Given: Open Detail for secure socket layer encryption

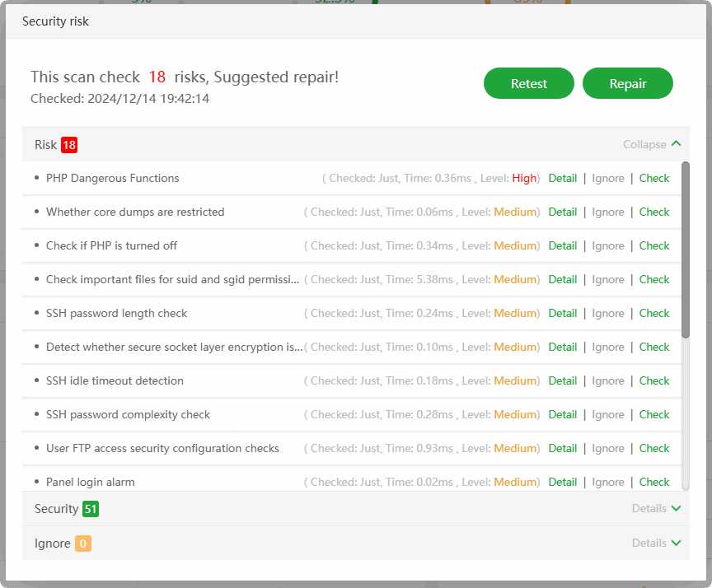Looking at the screenshot, I should tap(563, 347).
